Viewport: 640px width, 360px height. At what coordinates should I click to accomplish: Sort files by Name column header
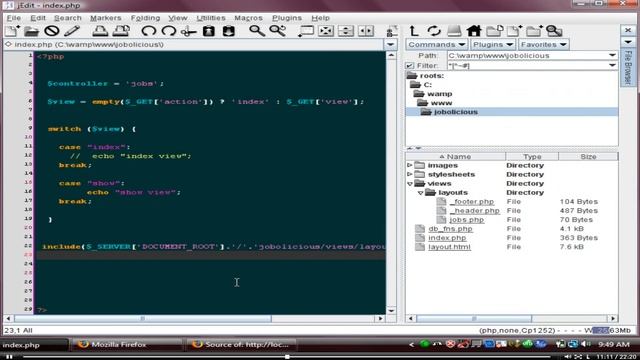tap(456, 157)
